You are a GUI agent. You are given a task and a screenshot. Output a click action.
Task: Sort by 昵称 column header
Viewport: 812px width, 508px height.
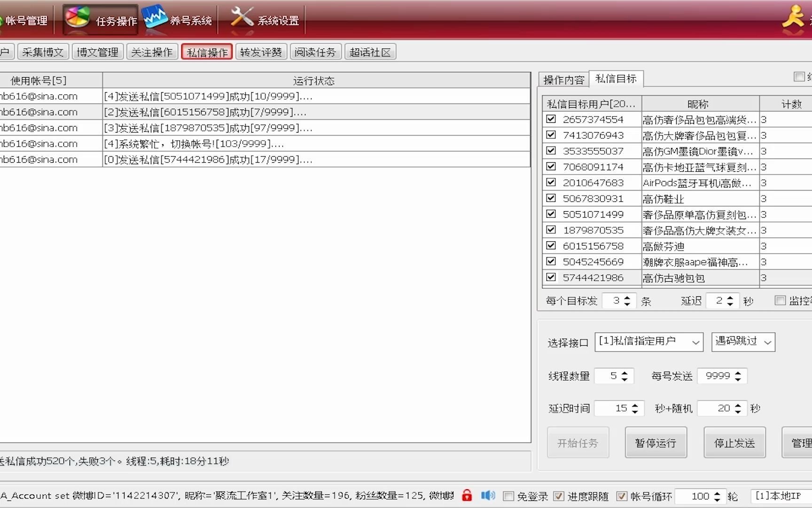click(x=700, y=104)
